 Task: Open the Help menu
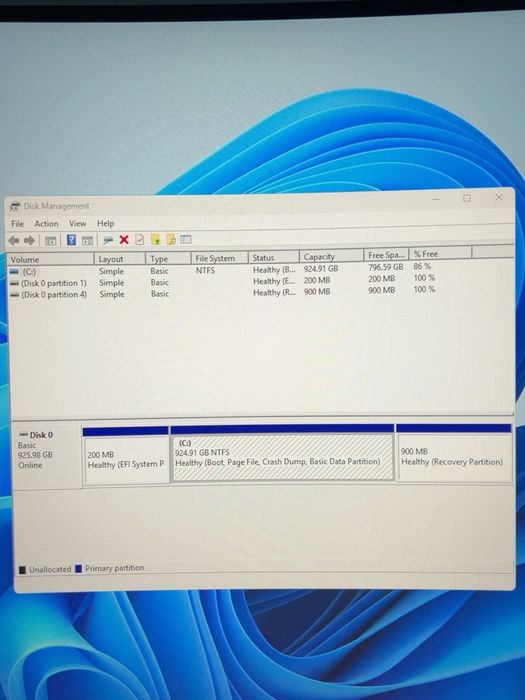click(105, 223)
